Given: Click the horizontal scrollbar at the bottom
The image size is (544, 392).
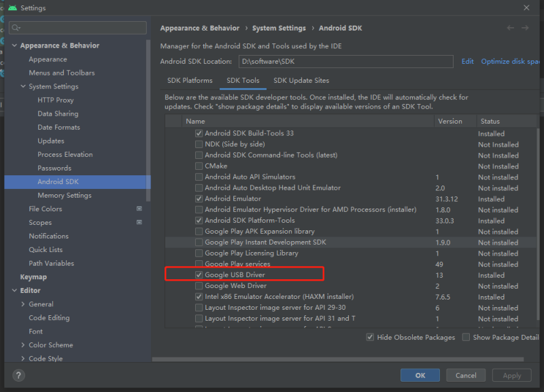Looking at the screenshot, I should (337, 359).
